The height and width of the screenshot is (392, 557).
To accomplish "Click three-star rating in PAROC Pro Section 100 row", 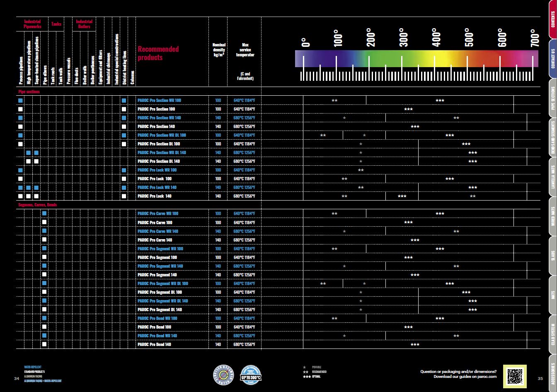I will coord(408,109).
